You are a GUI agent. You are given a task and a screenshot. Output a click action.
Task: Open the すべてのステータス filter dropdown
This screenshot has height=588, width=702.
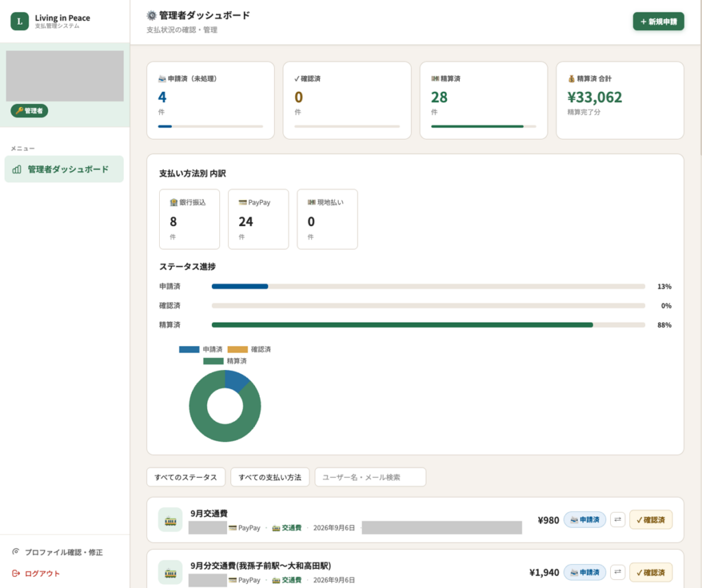coord(185,477)
